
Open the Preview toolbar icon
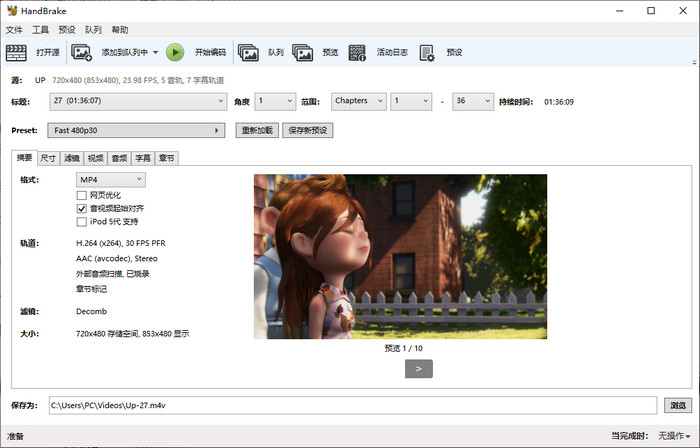point(303,52)
